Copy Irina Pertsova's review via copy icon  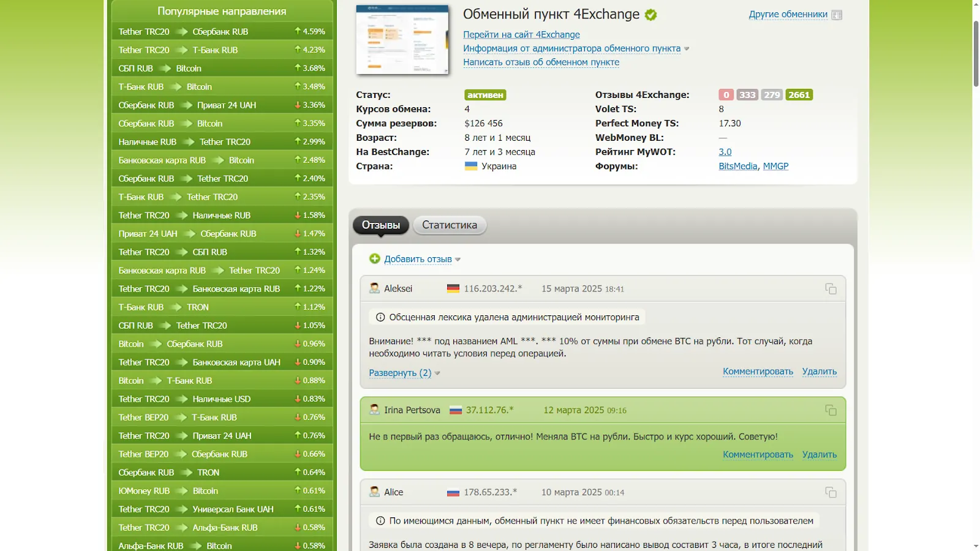coord(831,410)
